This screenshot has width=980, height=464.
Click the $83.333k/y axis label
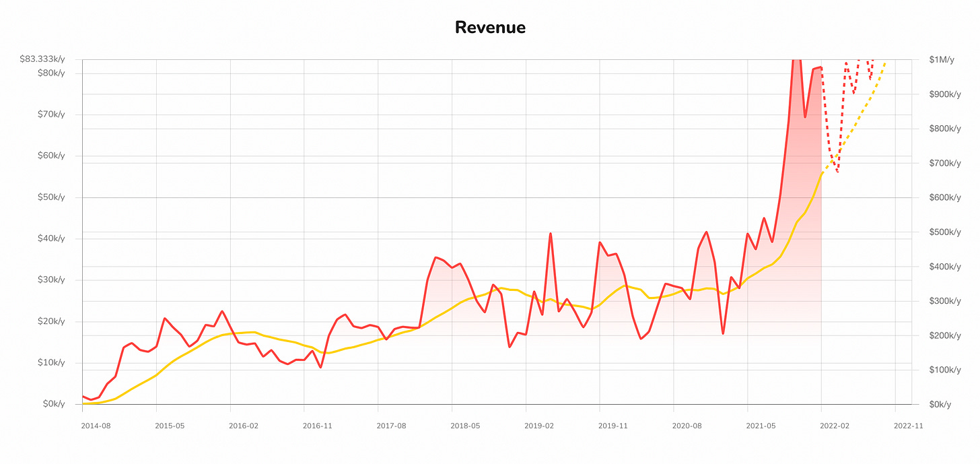(42, 59)
